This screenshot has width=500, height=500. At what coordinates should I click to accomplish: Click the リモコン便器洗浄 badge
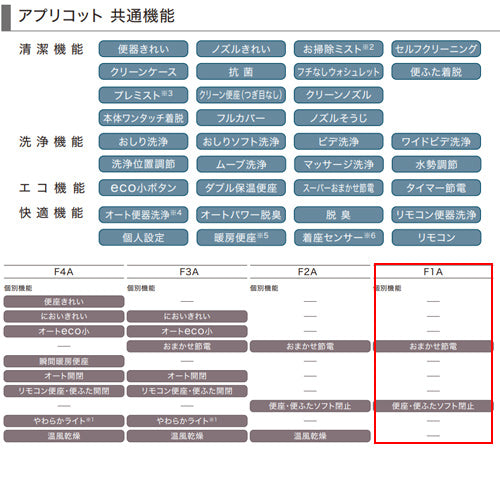pos(436,215)
